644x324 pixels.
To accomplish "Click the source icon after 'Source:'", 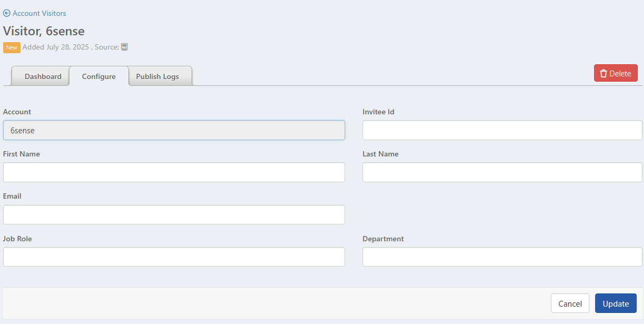I will [x=125, y=47].
